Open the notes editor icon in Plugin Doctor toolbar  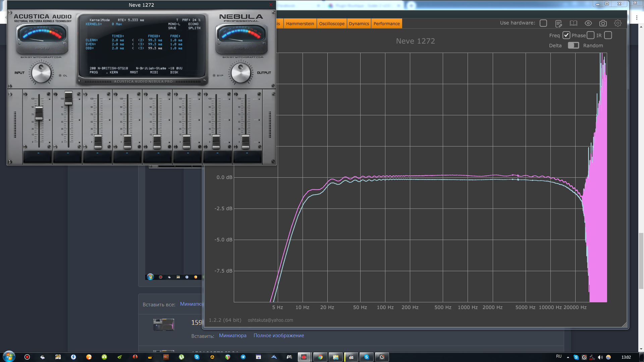(558, 23)
